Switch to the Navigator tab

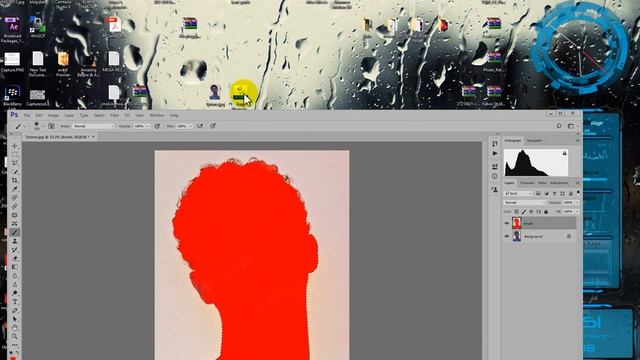tap(534, 140)
